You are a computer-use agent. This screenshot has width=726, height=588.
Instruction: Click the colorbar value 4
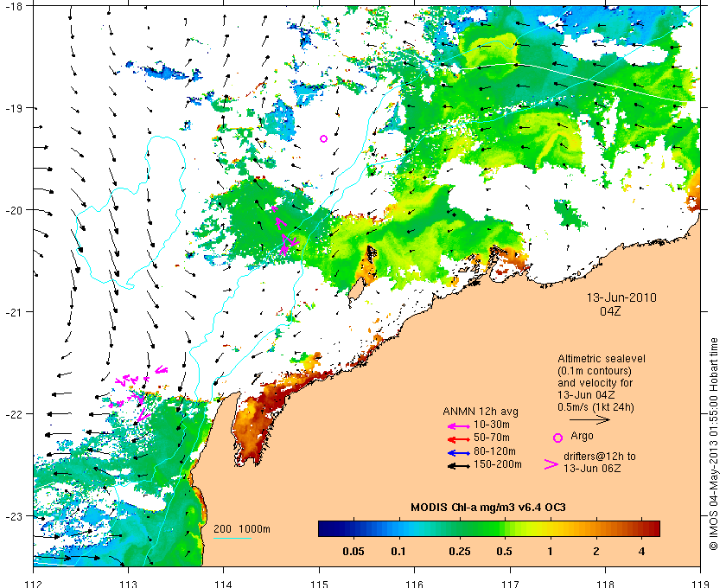tap(641, 552)
